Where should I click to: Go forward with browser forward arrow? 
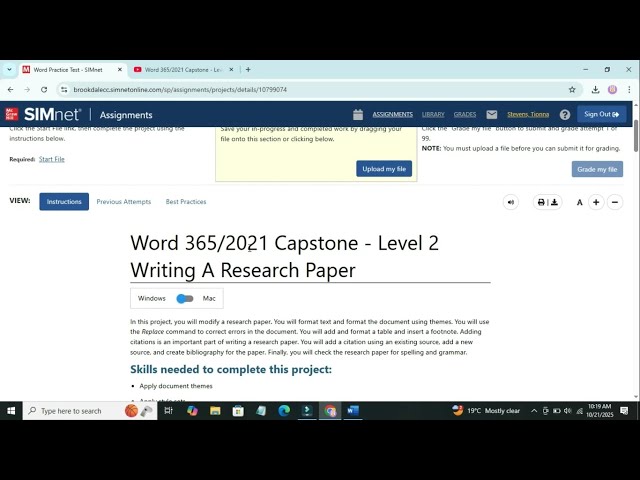[x=27, y=89]
